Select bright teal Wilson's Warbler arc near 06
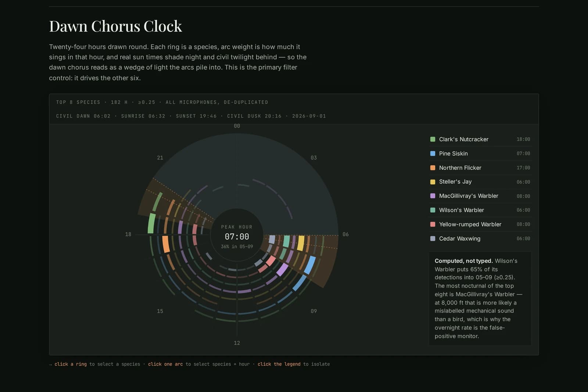The image size is (588, 392). (286, 241)
